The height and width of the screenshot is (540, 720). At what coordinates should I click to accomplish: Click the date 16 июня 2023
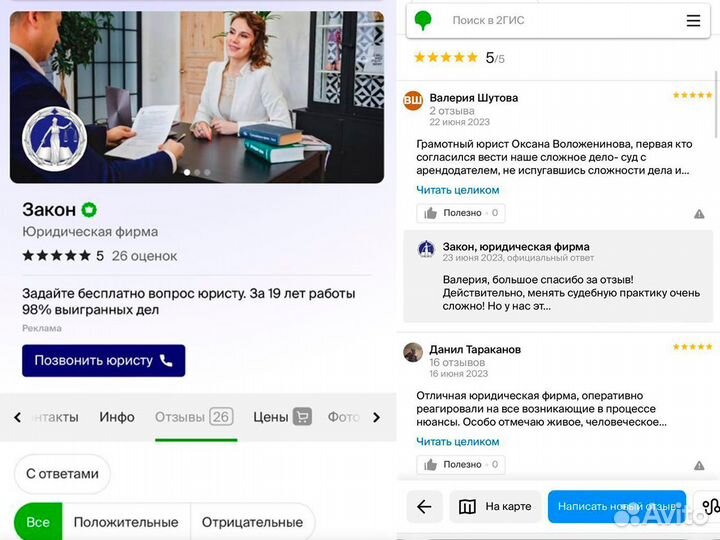click(458, 373)
